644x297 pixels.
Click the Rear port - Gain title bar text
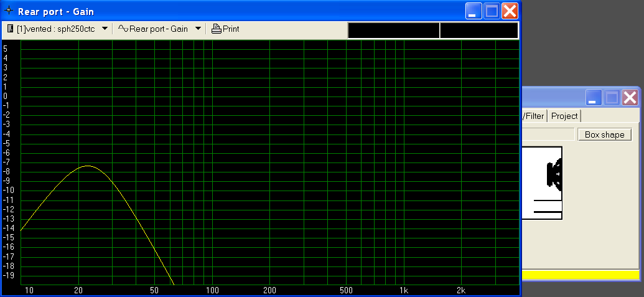pyautogui.click(x=56, y=11)
